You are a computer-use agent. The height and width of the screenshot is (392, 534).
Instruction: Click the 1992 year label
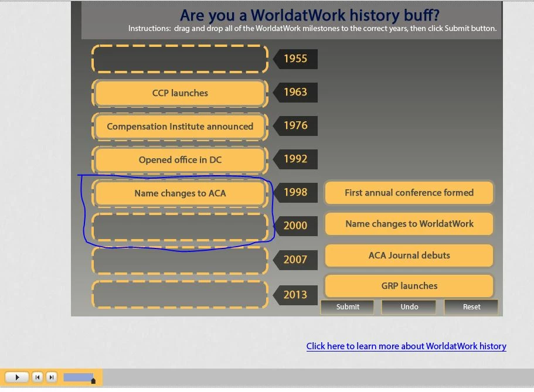coord(295,159)
